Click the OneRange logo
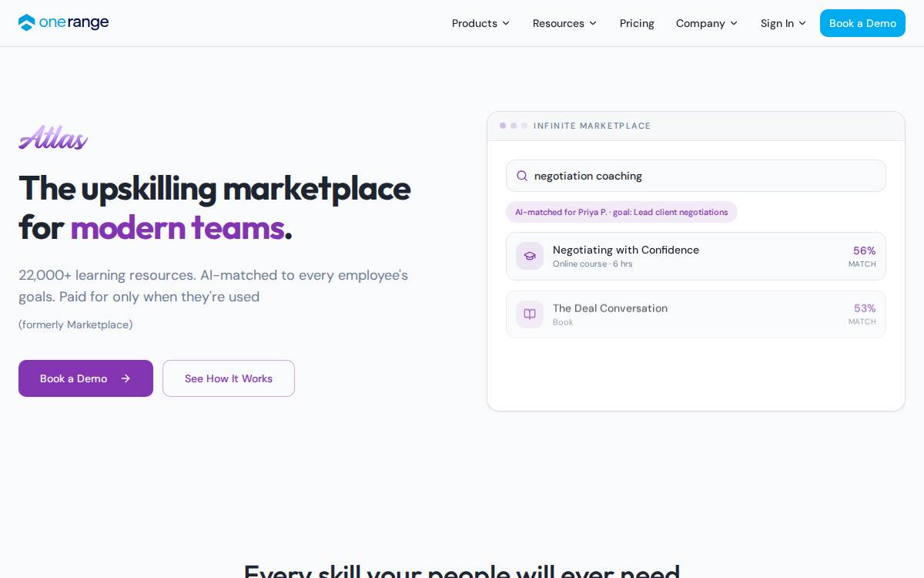924x578 pixels. click(x=63, y=23)
